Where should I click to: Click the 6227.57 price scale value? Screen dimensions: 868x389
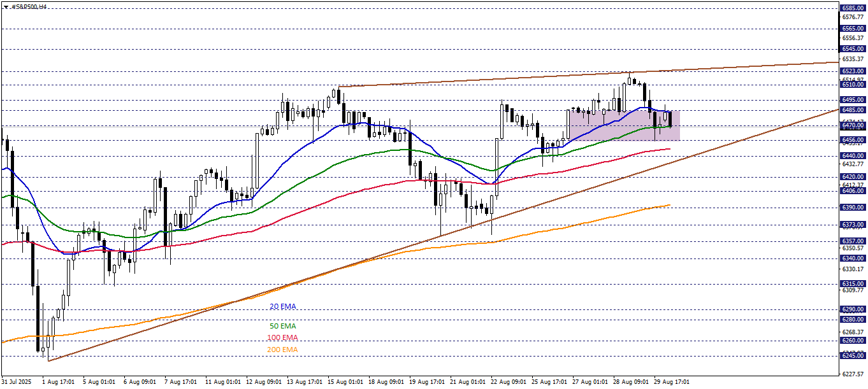[x=853, y=374]
